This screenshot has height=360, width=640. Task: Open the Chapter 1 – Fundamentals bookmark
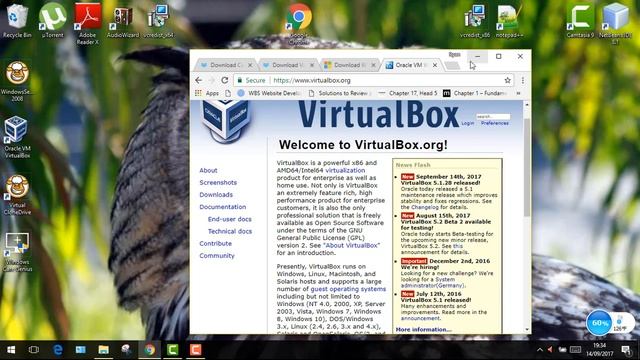point(475,93)
